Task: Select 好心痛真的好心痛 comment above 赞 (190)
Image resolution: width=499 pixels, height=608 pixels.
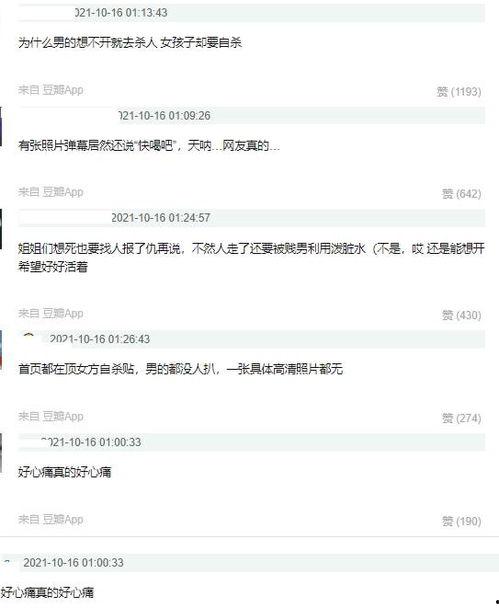Action: [x=65, y=473]
